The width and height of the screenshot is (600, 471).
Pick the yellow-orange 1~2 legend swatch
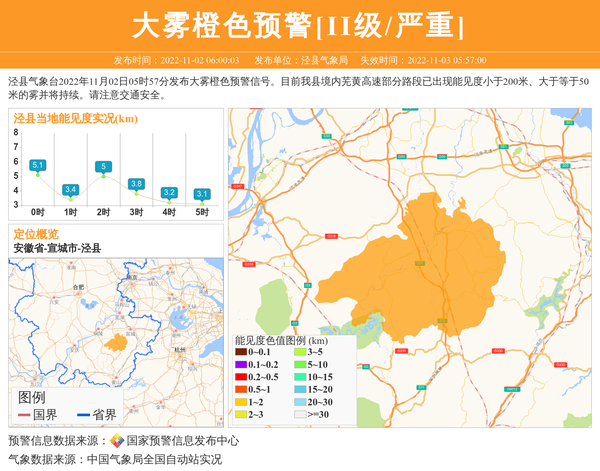pyautogui.click(x=240, y=402)
